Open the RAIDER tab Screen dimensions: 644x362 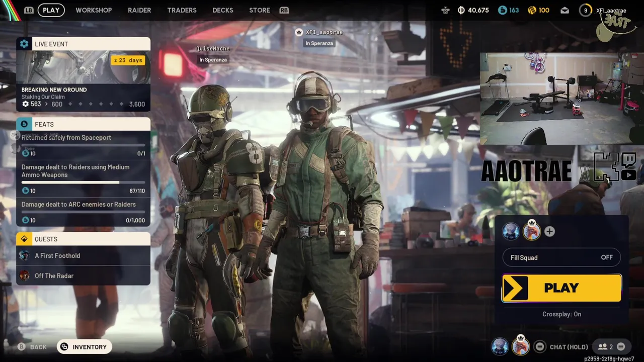(139, 10)
